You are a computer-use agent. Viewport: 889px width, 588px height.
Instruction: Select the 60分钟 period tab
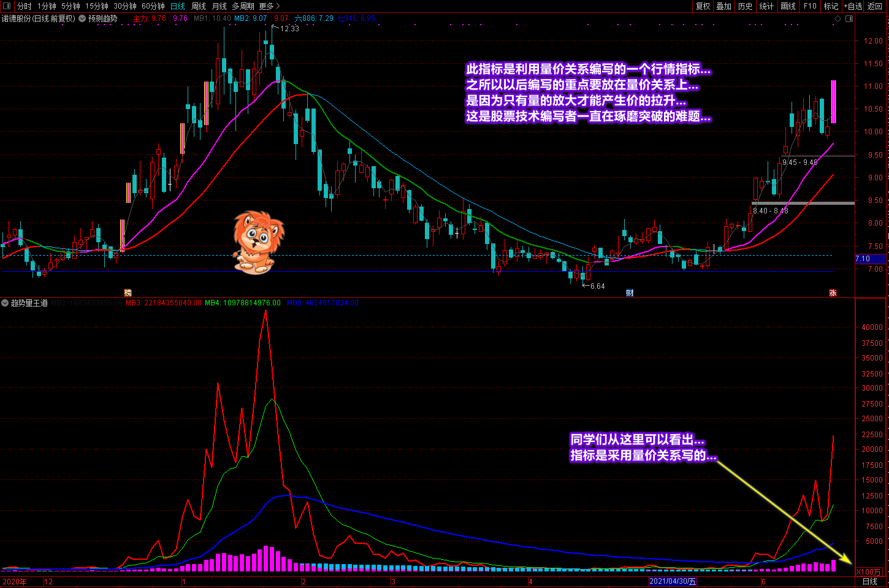point(153,6)
